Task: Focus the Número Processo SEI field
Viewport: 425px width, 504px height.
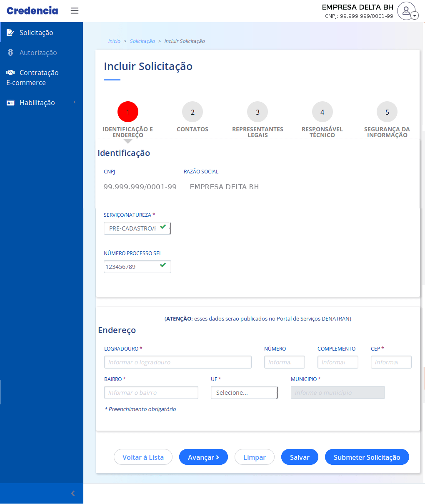Action: tap(132, 267)
